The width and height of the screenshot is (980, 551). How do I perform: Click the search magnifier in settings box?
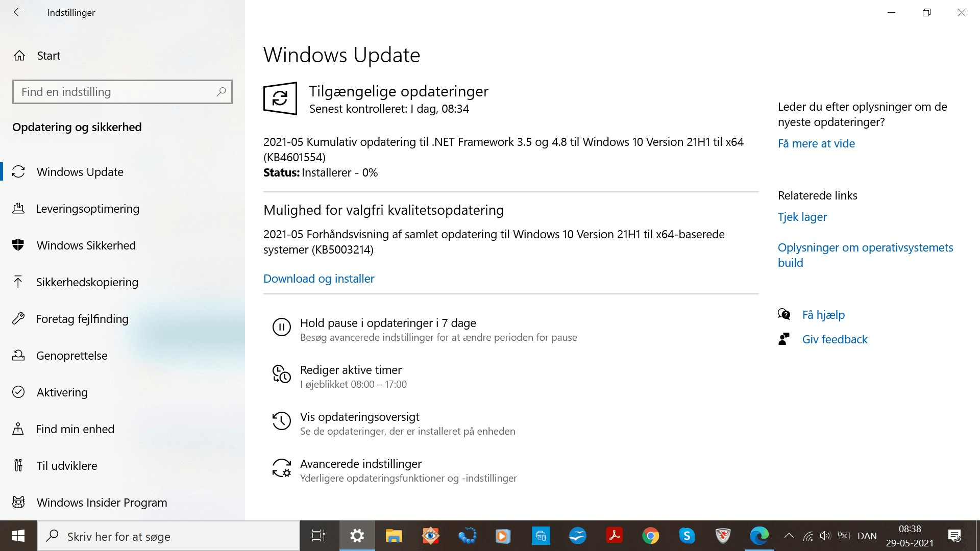[221, 92]
